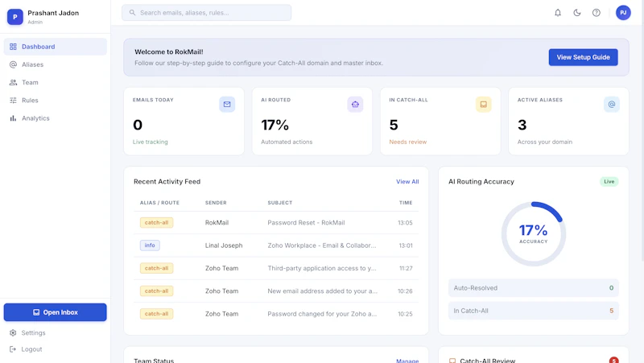This screenshot has width=644, height=363.
Task: Click the Auto-Resolved stat row
Action: 534,288
